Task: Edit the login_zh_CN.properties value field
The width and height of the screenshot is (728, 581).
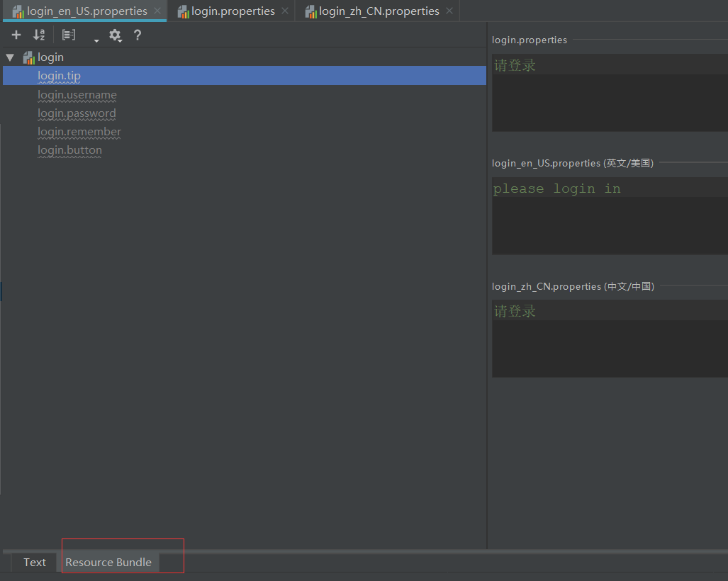Action: [610, 339]
